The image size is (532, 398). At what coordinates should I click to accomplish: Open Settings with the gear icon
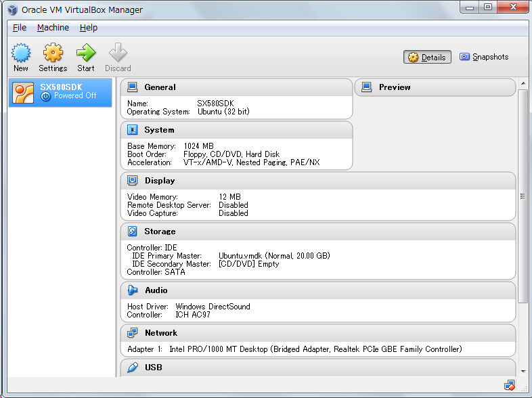(x=53, y=53)
